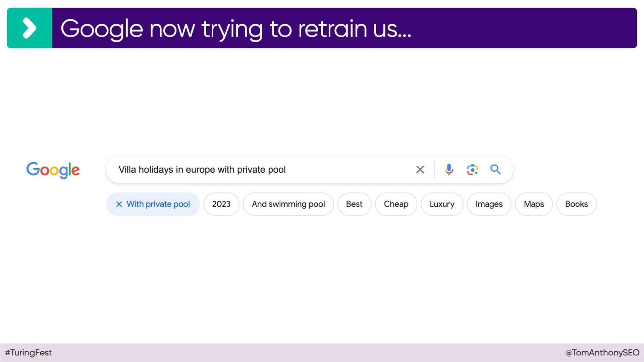Select 'And swimming pool' chip
This screenshot has width=644, height=362.
288,204
